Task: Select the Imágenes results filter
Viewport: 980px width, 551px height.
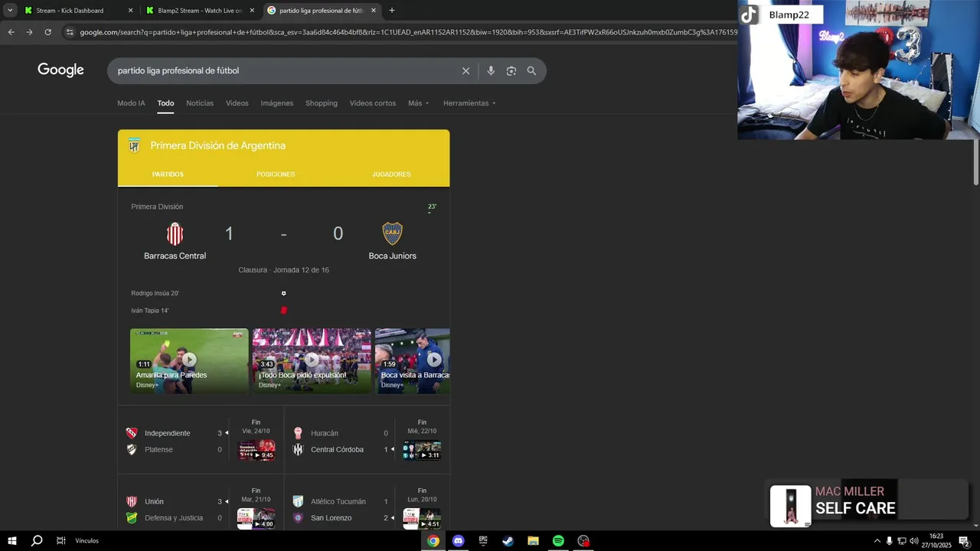Action: click(277, 103)
